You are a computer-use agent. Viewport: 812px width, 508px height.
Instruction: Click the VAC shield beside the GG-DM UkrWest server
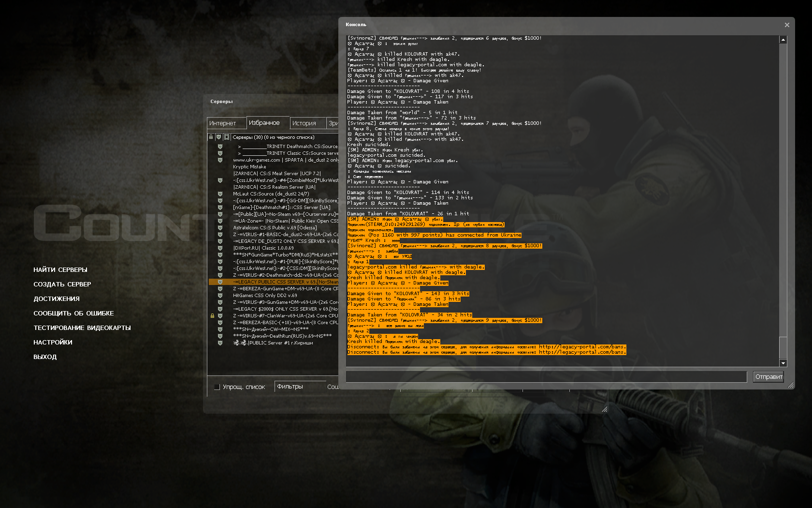[220, 201]
